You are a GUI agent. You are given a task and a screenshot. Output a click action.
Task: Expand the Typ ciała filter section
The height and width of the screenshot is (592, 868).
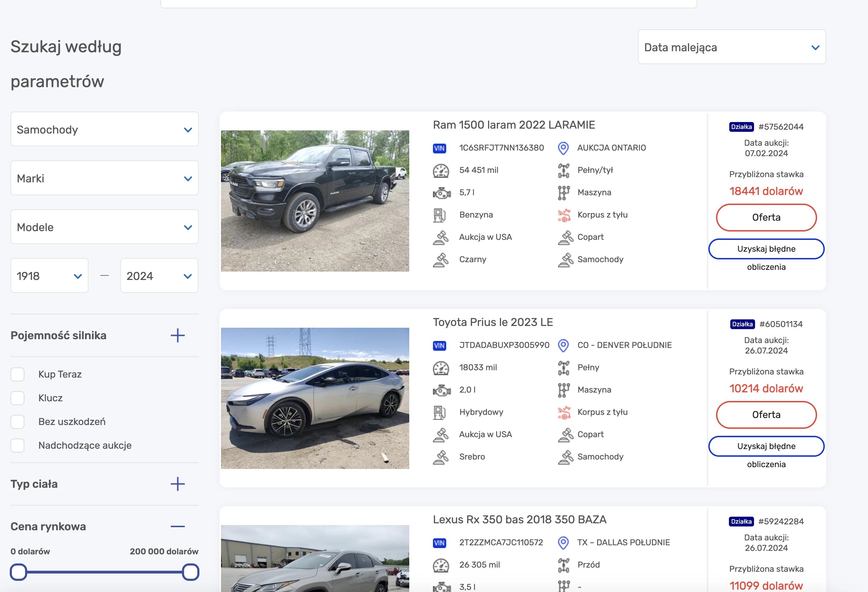[177, 484]
